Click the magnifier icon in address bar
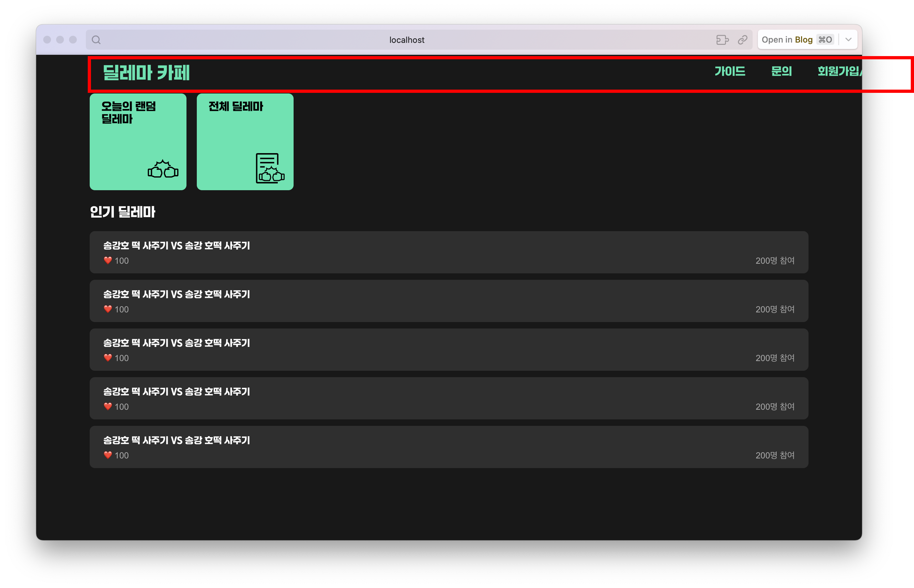The image size is (914, 588). coord(96,40)
